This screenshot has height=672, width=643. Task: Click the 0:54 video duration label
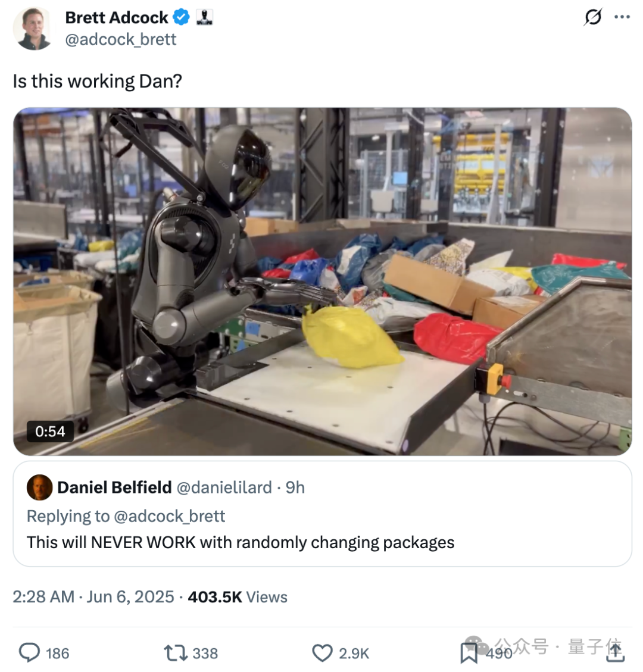(50, 431)
